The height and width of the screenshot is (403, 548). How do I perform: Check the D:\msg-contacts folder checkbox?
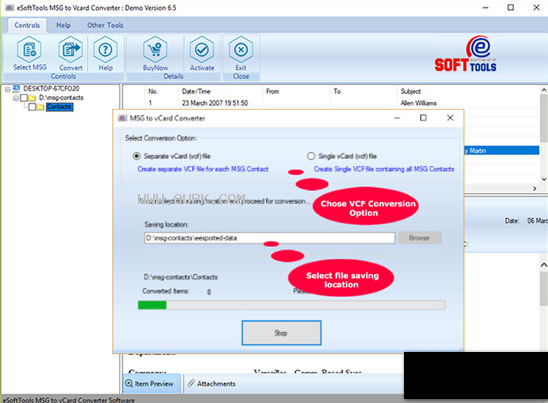click(x=24, y=98)
